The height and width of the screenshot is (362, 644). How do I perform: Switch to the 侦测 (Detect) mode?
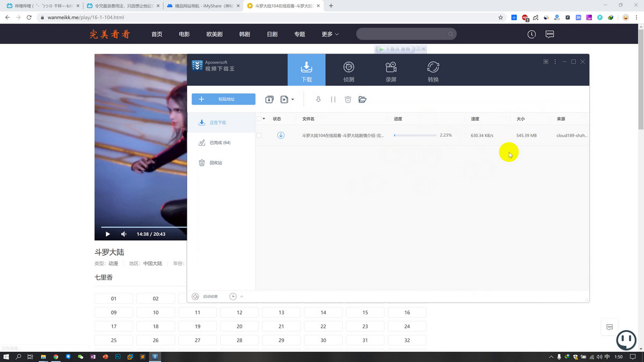(x=348, y=70)
